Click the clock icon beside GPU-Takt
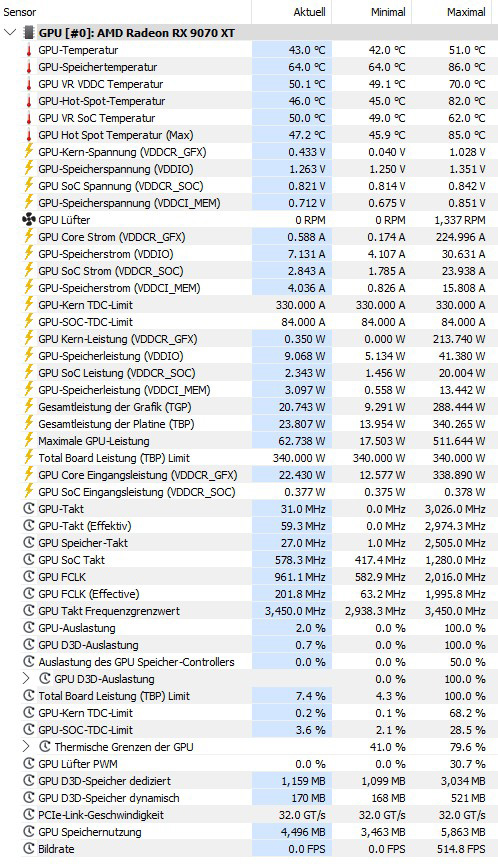The height and width of the screenshot is (866, 498). tap(28, 509)
